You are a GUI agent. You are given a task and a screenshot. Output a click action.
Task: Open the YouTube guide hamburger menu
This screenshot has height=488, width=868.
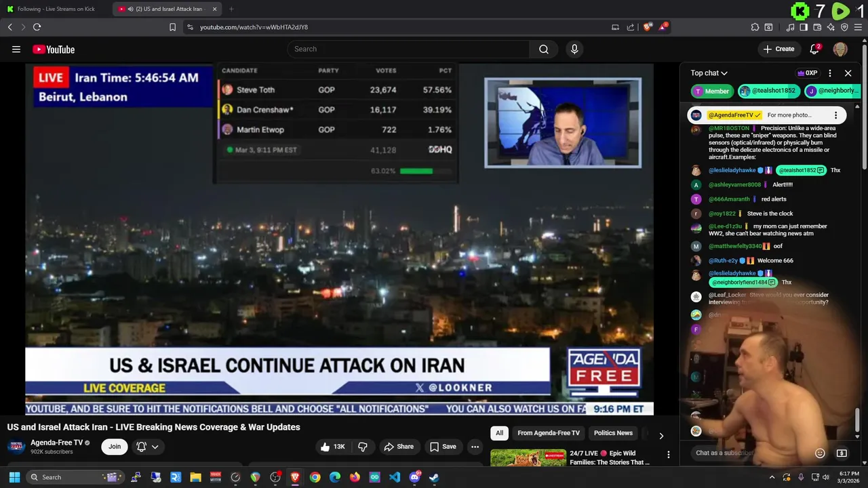pos(16,49)
